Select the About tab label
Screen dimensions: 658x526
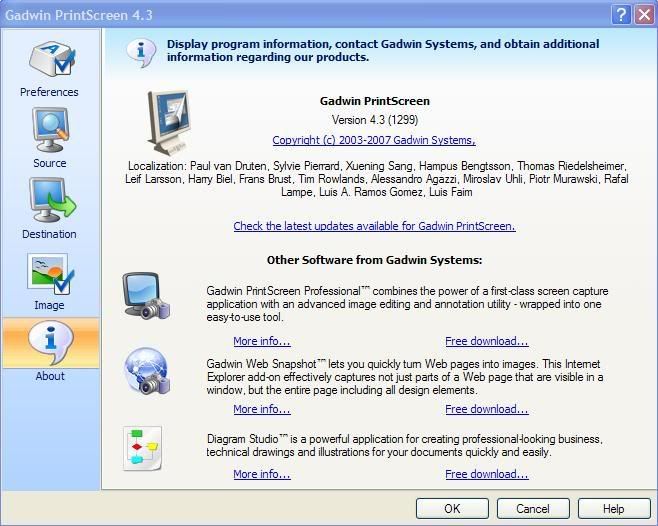pyautogui.click(x=50, y=376)
